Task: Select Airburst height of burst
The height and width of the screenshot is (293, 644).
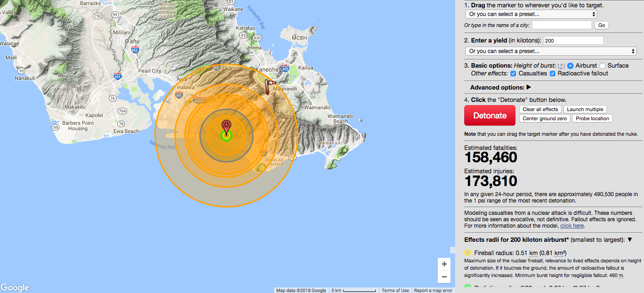Action: (570, 66)
